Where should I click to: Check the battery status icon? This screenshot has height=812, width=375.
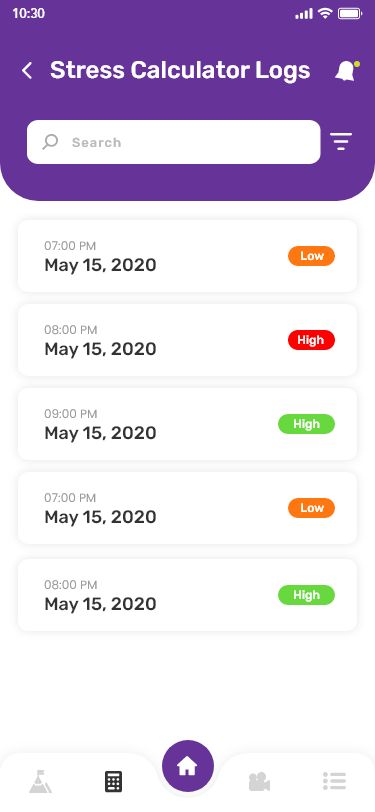(x=350, y=13)
